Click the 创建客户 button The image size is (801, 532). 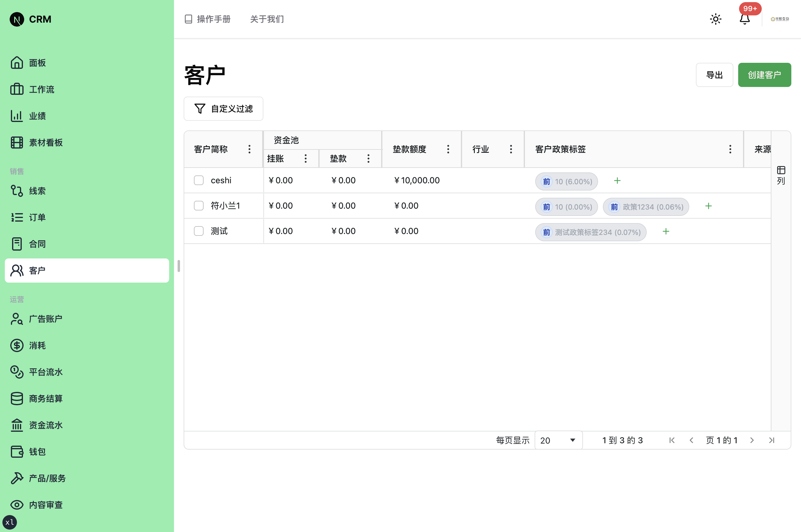coord(764,75)
